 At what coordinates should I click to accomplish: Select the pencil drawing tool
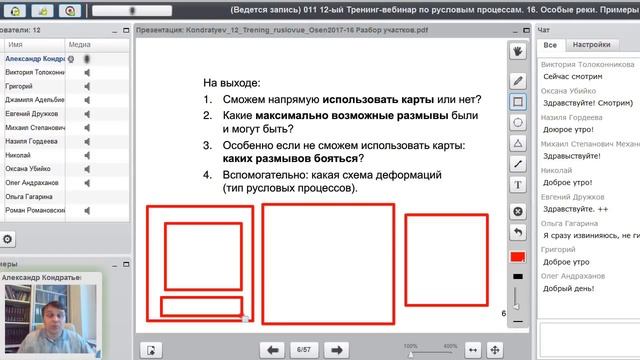click(518, 81)
